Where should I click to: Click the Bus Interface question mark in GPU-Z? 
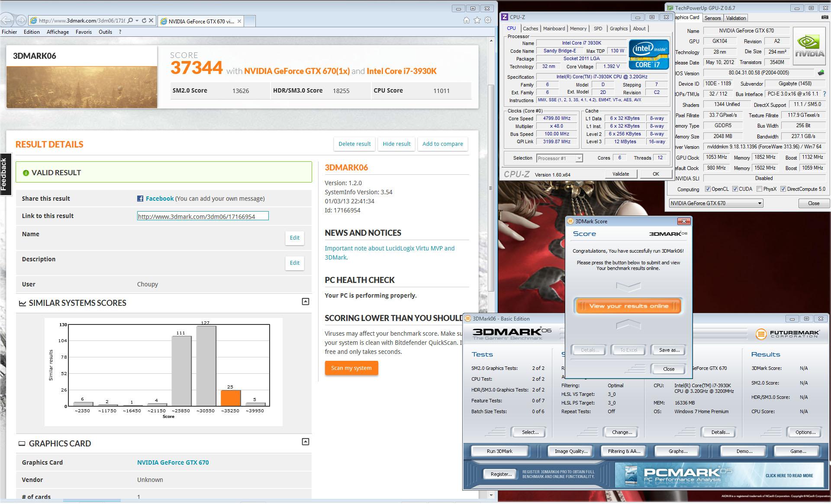coord(824,94)
